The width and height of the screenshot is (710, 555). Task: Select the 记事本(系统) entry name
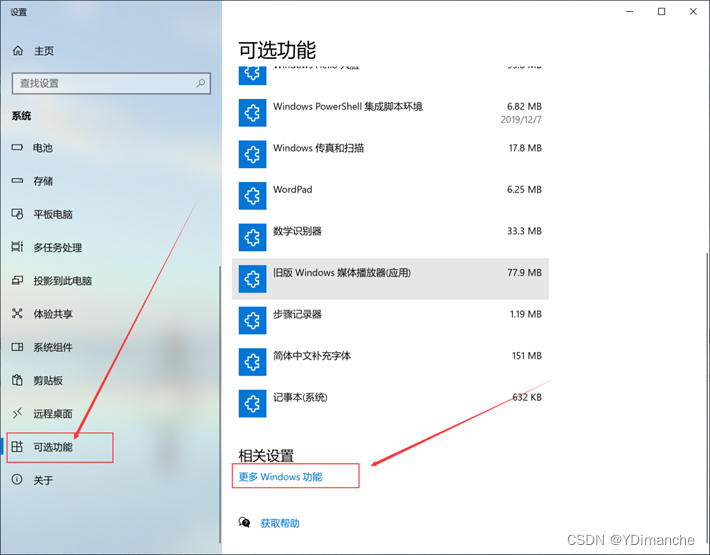click(300, 397)
